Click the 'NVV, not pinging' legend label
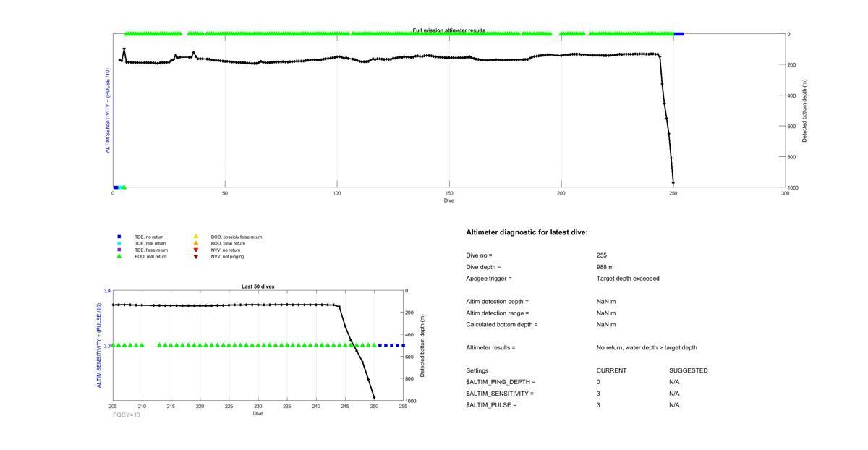Viewport: 868px width, 450px height. pyautogui.click(x=227, y=256)
